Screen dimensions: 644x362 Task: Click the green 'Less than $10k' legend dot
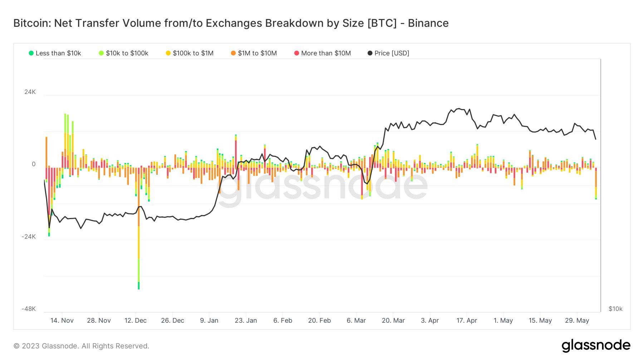click(x=31, y=53)
